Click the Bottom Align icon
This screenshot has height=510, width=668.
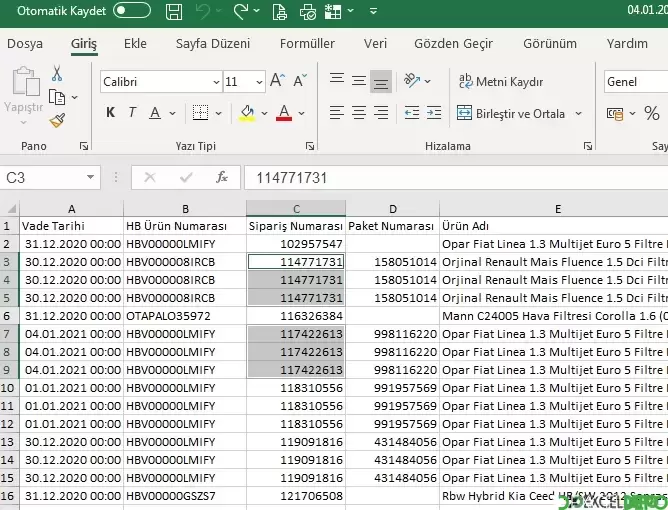point(380,81)
